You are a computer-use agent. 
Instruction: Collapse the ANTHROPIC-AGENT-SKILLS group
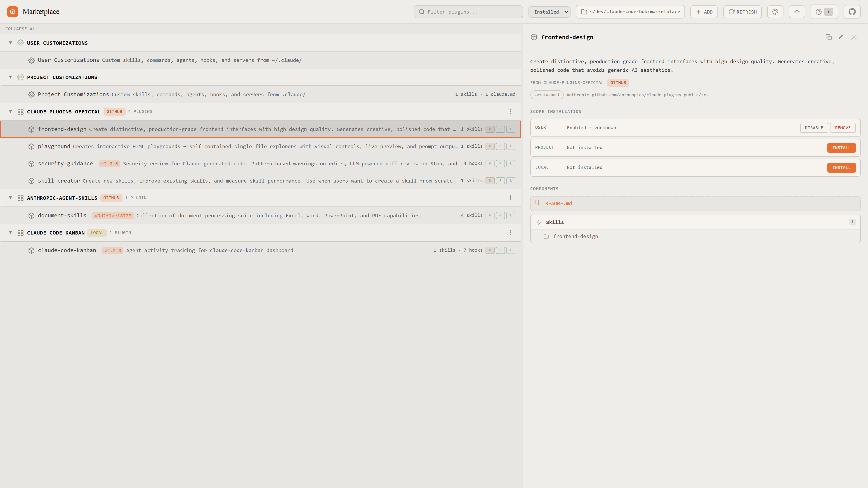point(10,198)
